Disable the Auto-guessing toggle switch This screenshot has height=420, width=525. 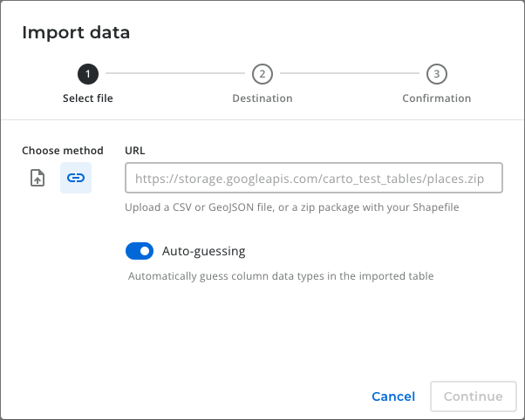point(140,251)
